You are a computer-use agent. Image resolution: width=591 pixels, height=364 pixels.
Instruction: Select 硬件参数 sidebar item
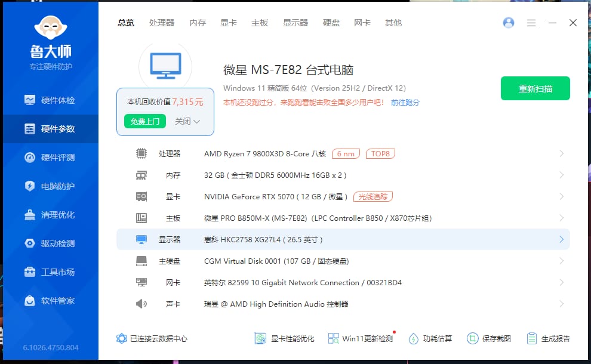click(x=51, y=129)
